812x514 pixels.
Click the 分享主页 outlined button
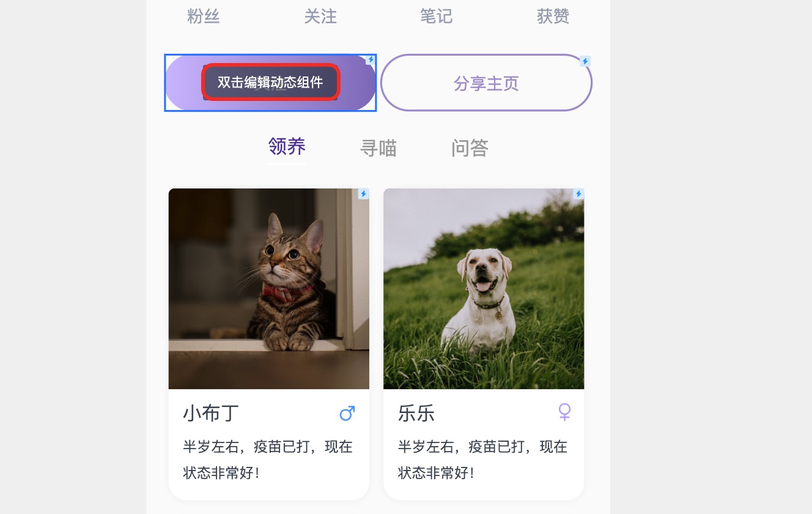pos(486,83)
